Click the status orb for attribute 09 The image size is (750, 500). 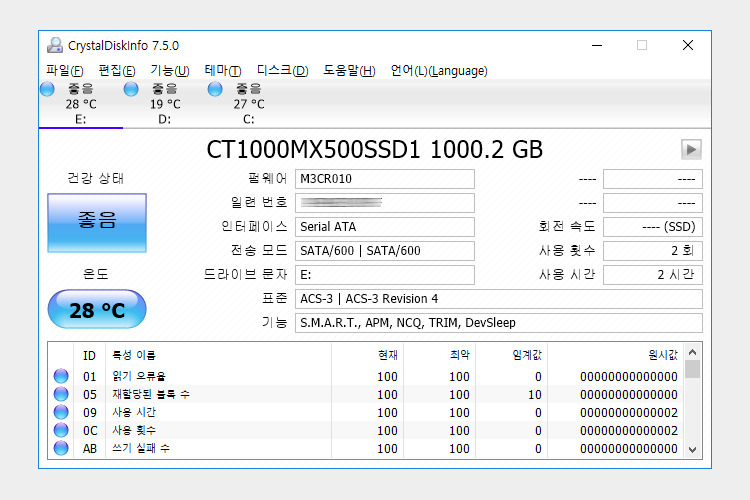tap(61, 412)
